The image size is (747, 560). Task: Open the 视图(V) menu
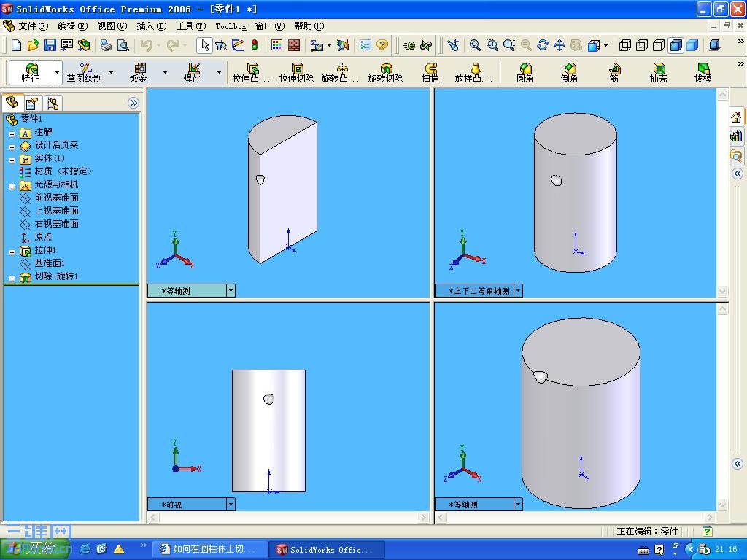[112, 26]
